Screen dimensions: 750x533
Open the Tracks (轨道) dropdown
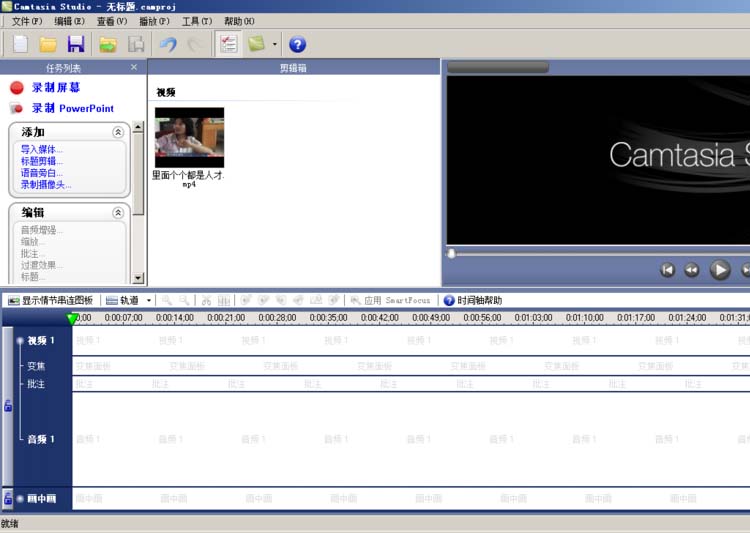(129, 300)
